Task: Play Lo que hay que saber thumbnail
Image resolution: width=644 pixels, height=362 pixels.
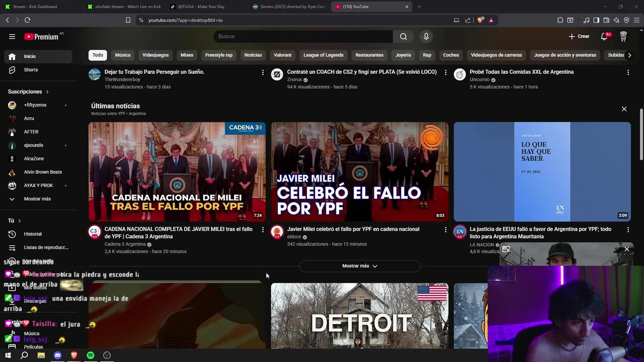Action: 542,171
